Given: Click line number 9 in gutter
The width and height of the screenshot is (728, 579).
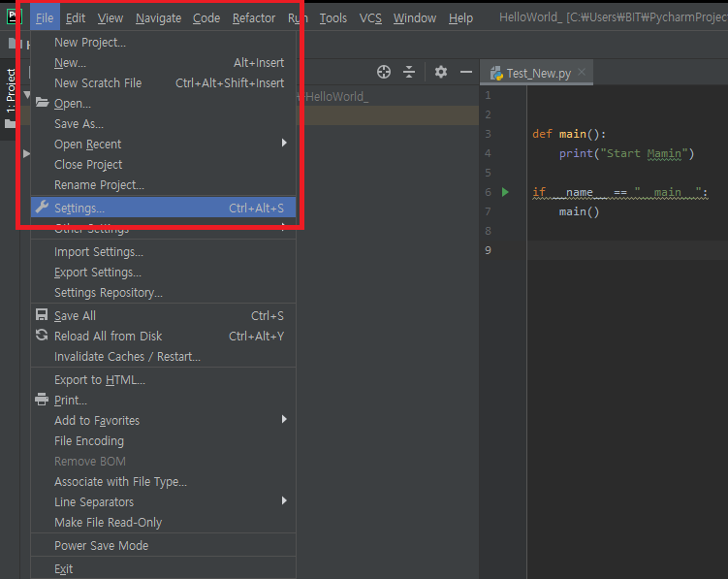Looking at the screenshot, I should [x=488, y=250].
